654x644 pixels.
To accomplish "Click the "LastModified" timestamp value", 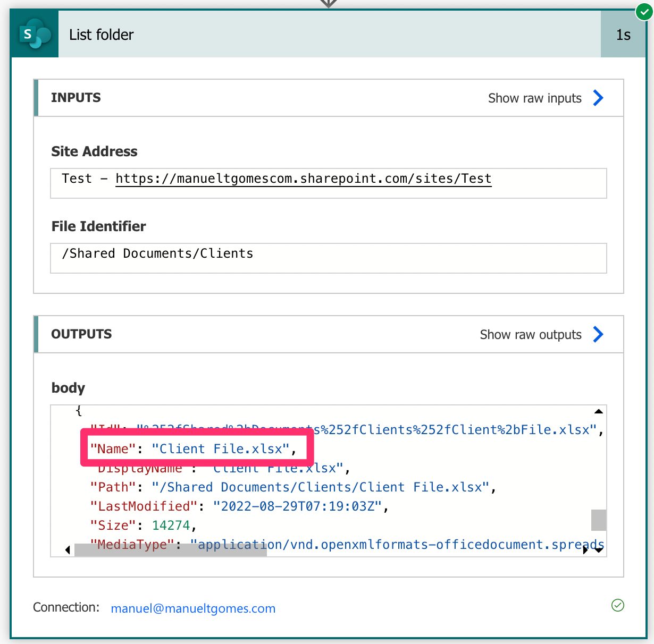I will pos(297,506).
